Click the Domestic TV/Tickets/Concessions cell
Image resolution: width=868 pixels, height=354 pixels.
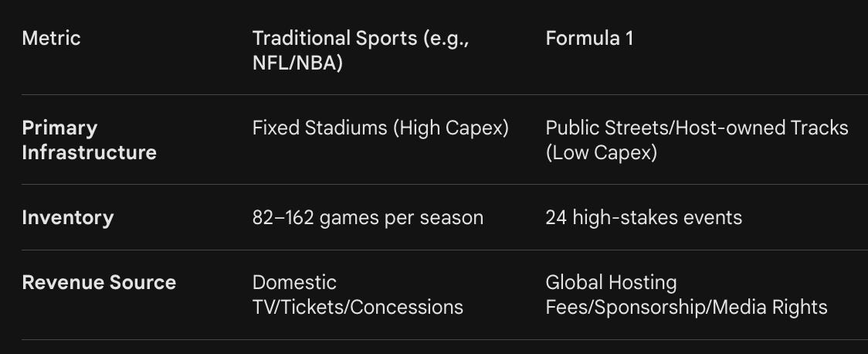(x=358, y=294)
